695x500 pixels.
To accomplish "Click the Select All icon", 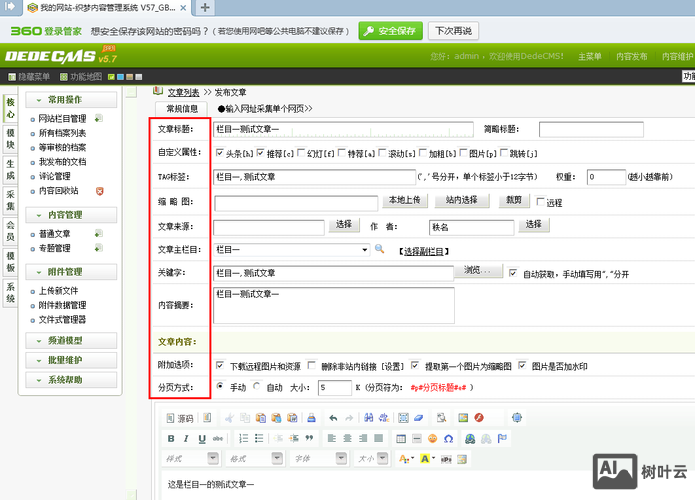I will coord(403,418).
